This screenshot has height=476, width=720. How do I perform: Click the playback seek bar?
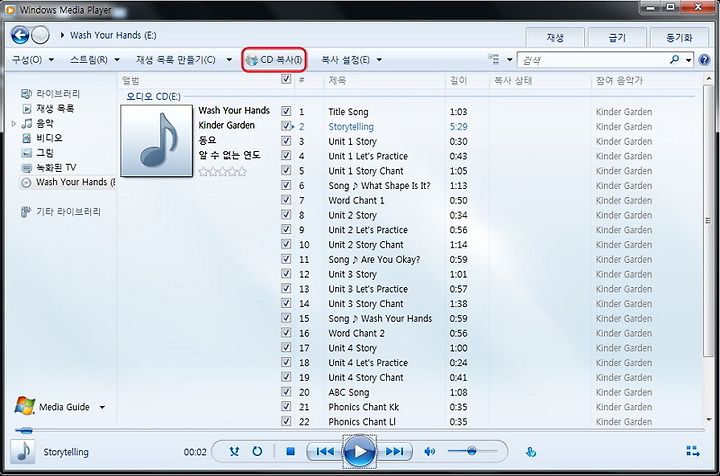(x=360, y=431)
